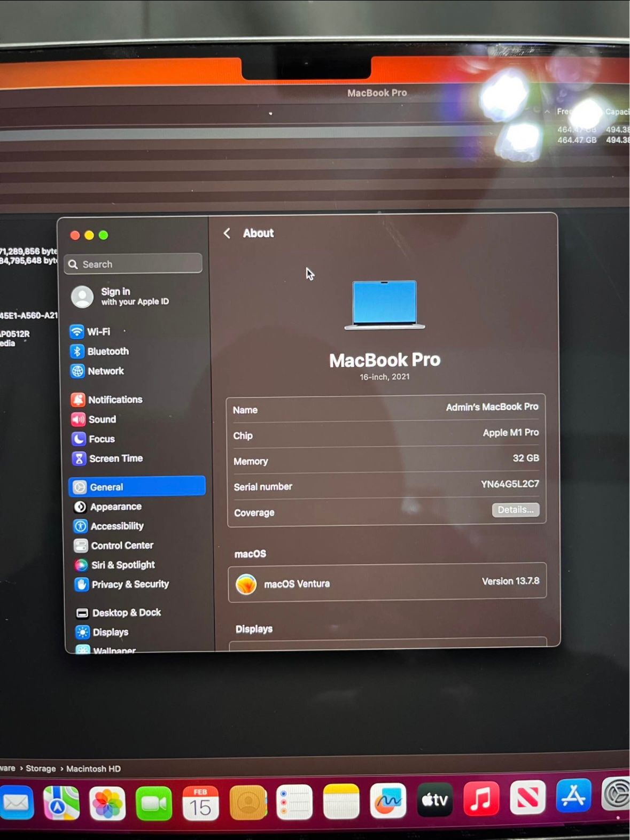Open Network settings in sidebar
The width and height of the screenshot is (630, 840).
pos(97,371)
